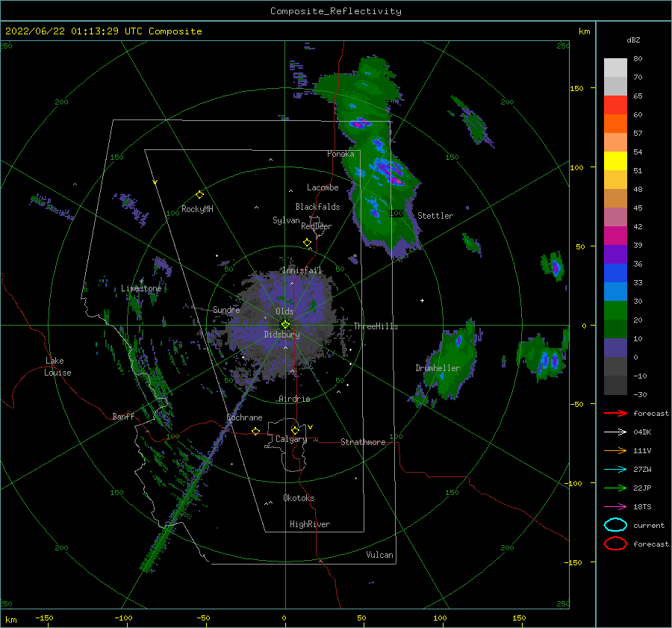Click the Banff label
672x628 pixels.
(x=123, y=416)
